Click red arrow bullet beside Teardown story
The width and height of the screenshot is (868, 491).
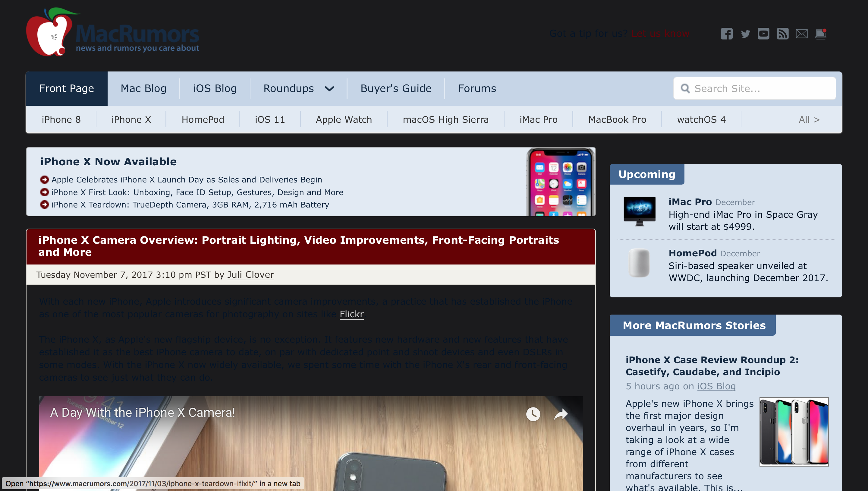click(x=45, y=205)
